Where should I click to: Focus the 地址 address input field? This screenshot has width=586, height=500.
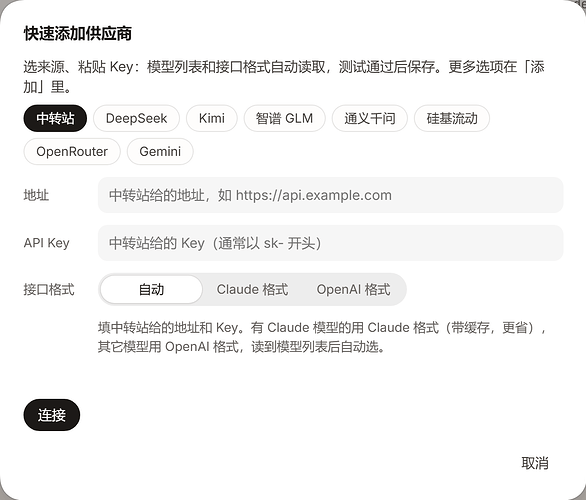[x=330, y=195]
